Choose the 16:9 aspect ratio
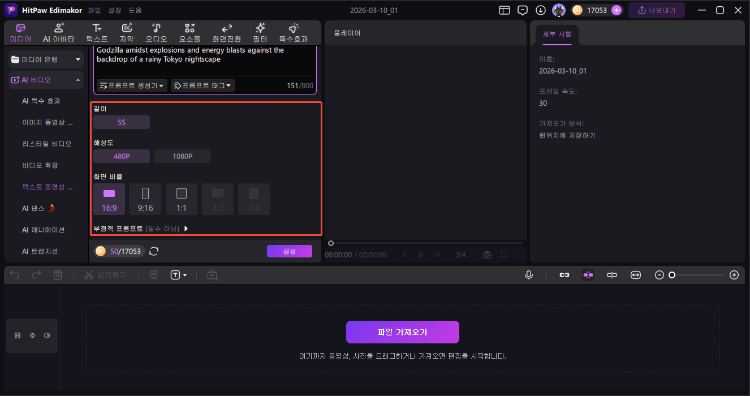Image resolution: width=750 pixels, height=396 pixels. pyautogui.click(x=109, y=199)
